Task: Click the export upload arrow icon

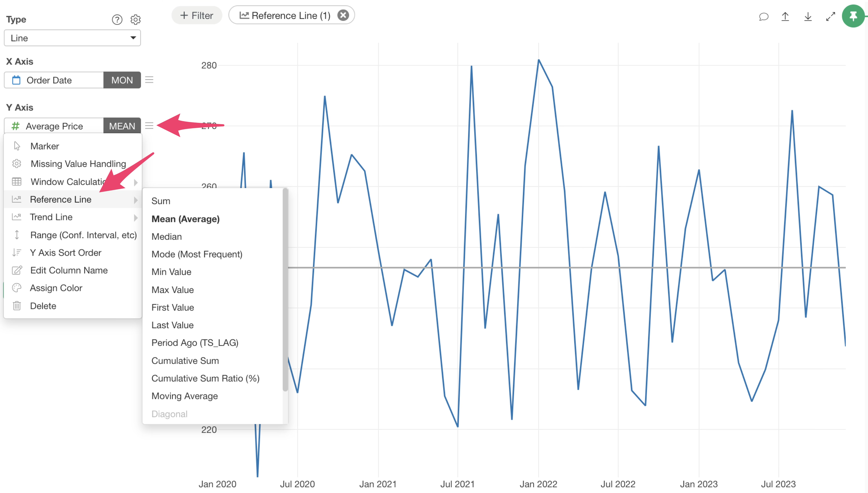Action: (x=785, y=17)
